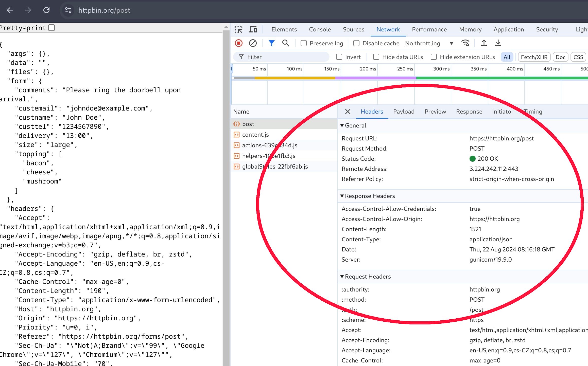Select the All request type filter
This screenshot has height=366, width=588.
507,57
